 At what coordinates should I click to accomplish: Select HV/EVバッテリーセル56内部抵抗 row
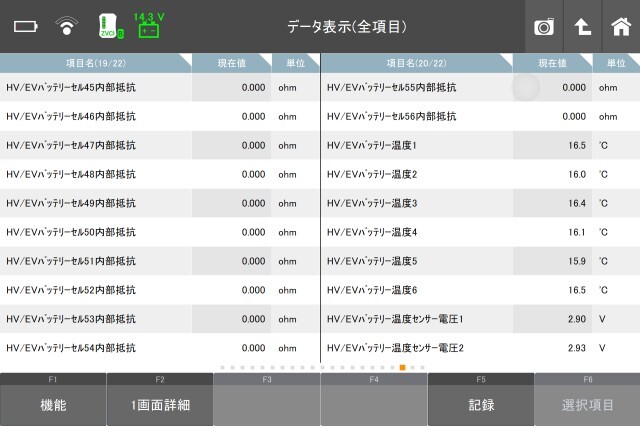click(480, 116)
